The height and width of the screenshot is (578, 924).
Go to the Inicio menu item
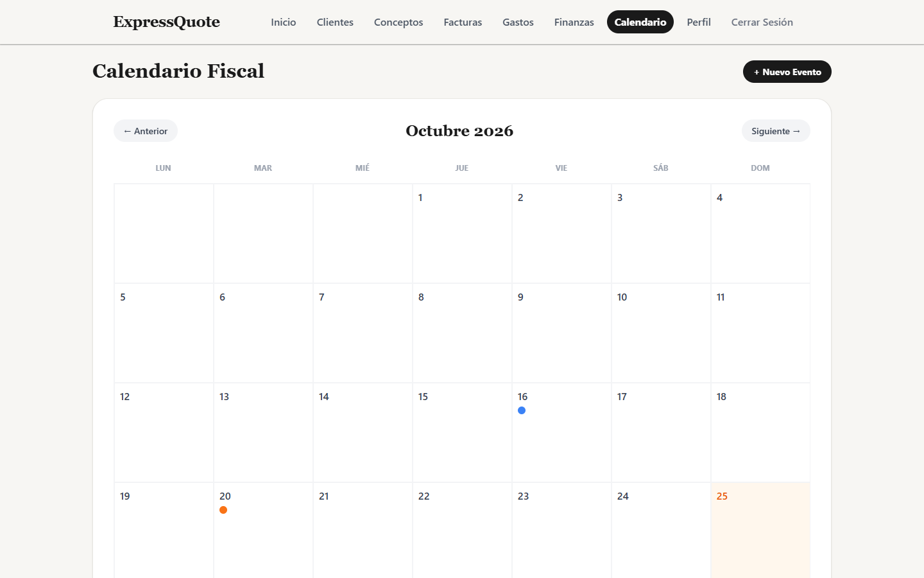284,22
